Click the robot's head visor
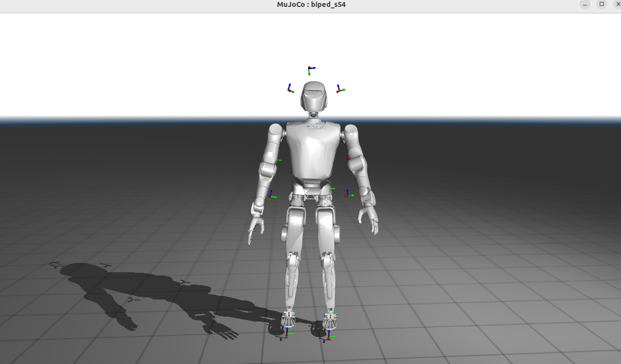Viewport: 621px width, 364px height. [x=314, y=92]
